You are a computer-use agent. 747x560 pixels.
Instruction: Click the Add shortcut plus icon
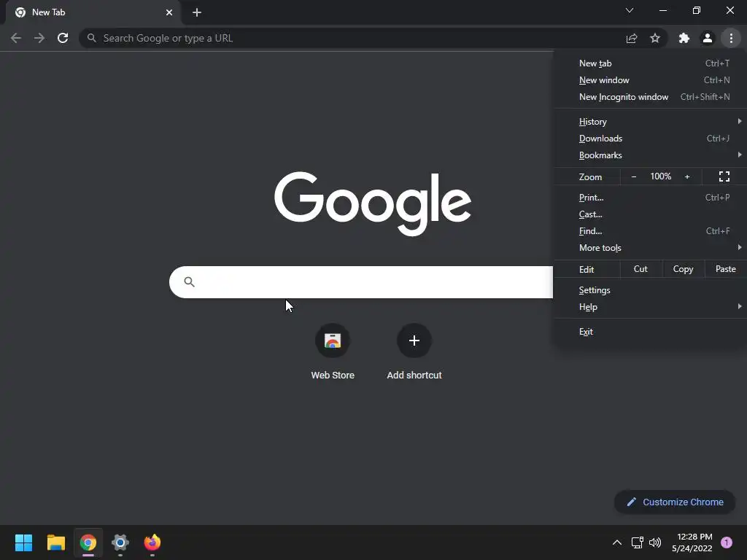414,341
